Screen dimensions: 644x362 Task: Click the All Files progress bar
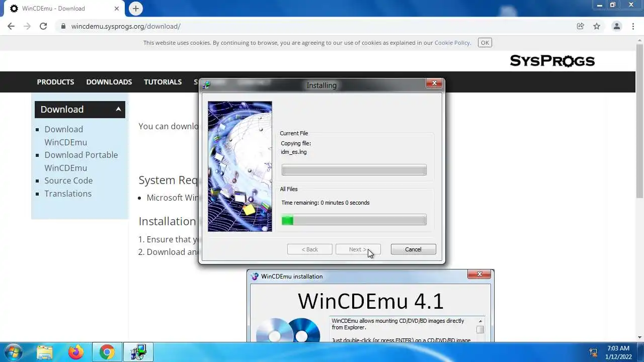tap(354, 220)
